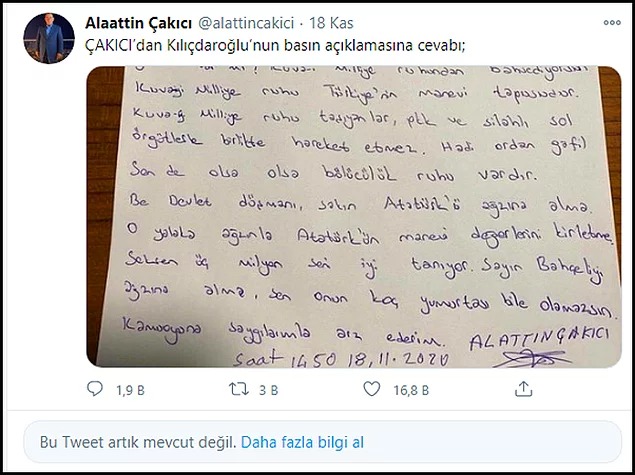The width and height of the screenshot is (635, 475).
Task: Click the Daha fazla bilgi al link
Action: (x=302, y=442)
